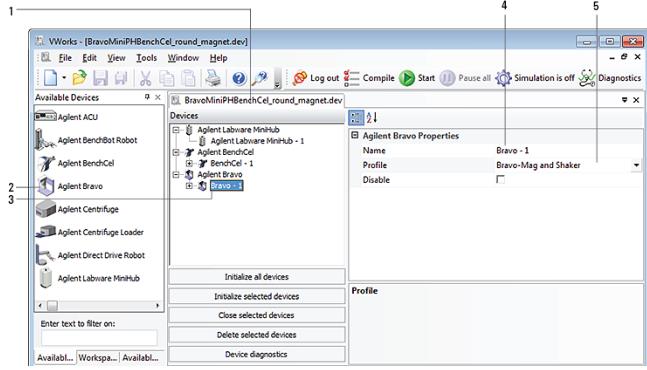Expand the BenchCel - 1 node

click(189, 163)
